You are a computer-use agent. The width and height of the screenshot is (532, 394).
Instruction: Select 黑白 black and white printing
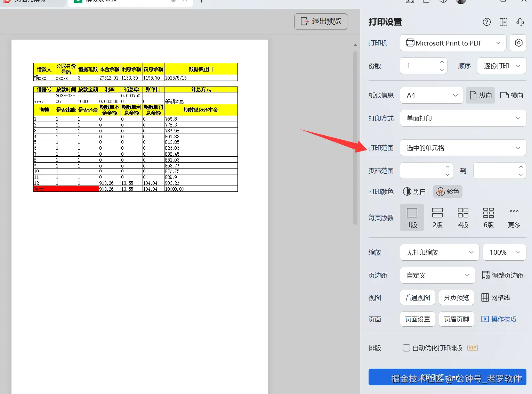(x=414, y=191)
